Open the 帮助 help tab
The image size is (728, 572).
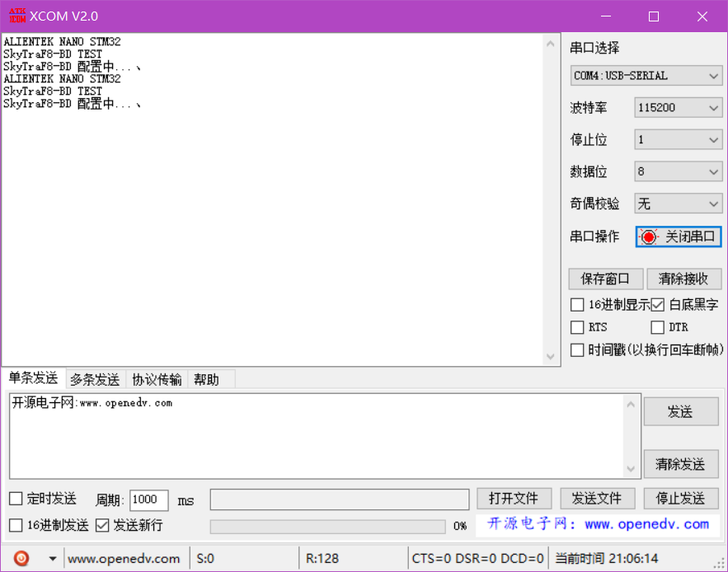click(209, 379)
